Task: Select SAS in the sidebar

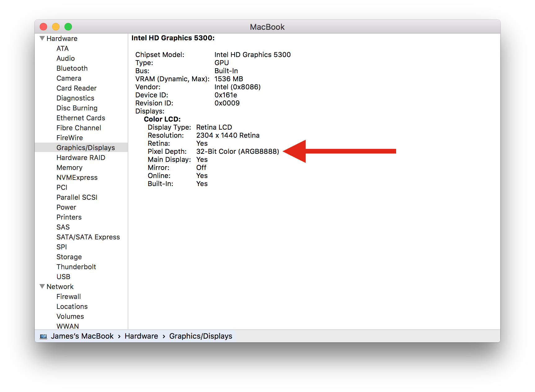Action: pyautogui.click(x=63, y=227)
